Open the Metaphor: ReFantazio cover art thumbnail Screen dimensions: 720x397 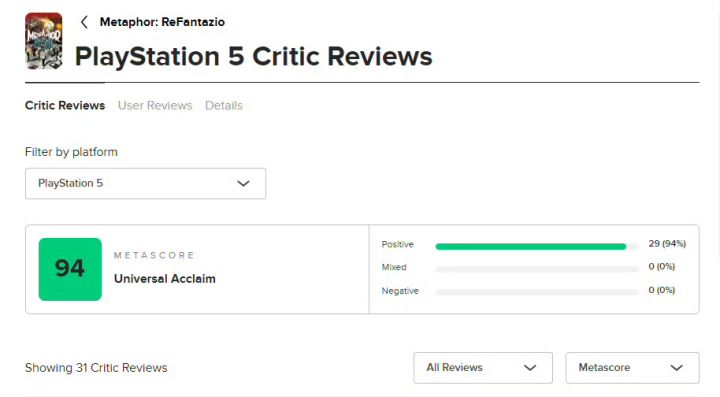[44, 41]
